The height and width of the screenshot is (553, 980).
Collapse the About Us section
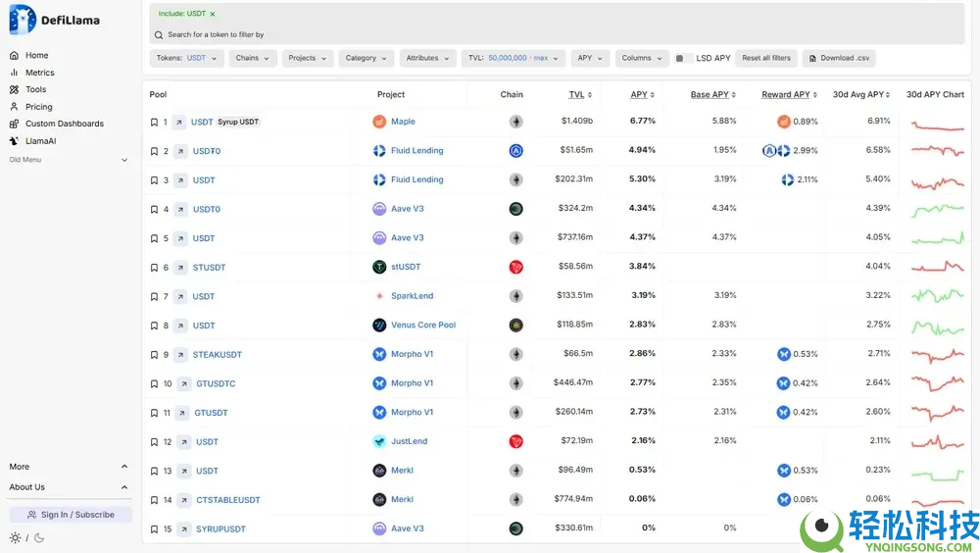pos(69,487)
